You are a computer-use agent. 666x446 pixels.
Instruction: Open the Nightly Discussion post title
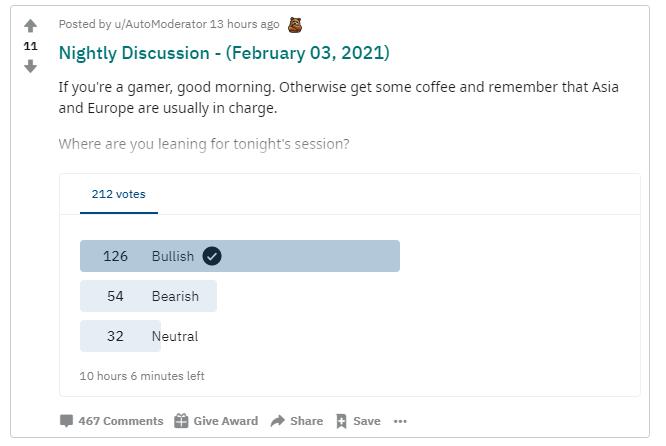coord(224,53)
